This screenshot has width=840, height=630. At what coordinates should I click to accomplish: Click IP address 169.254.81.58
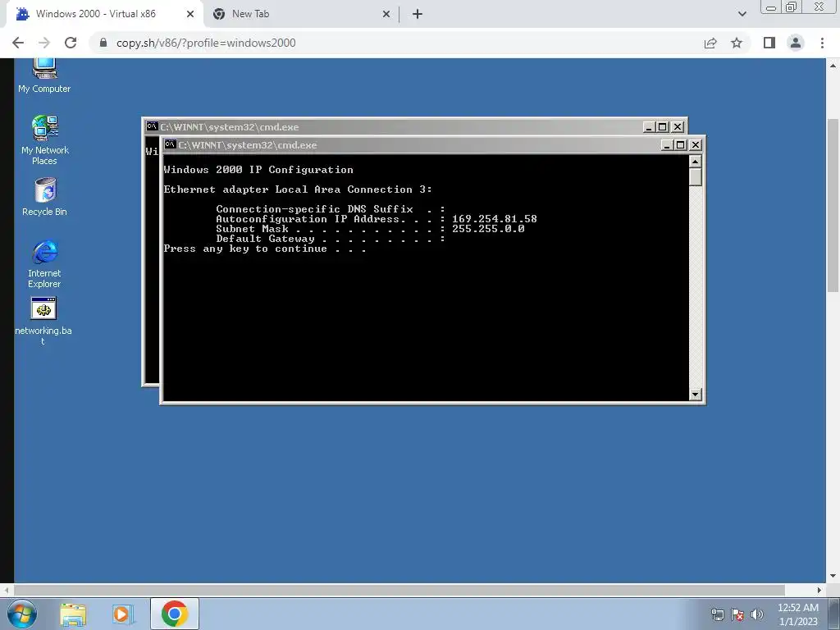tap(494, 218)
